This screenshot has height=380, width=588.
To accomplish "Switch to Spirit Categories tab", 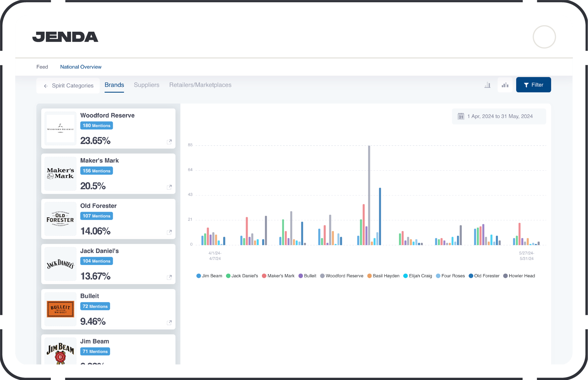I will coord(68,85).
